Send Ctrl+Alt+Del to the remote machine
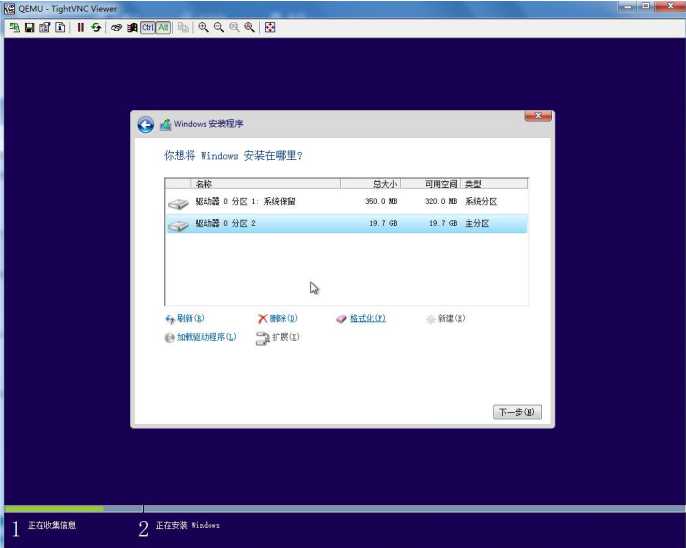 click(116, 28)
